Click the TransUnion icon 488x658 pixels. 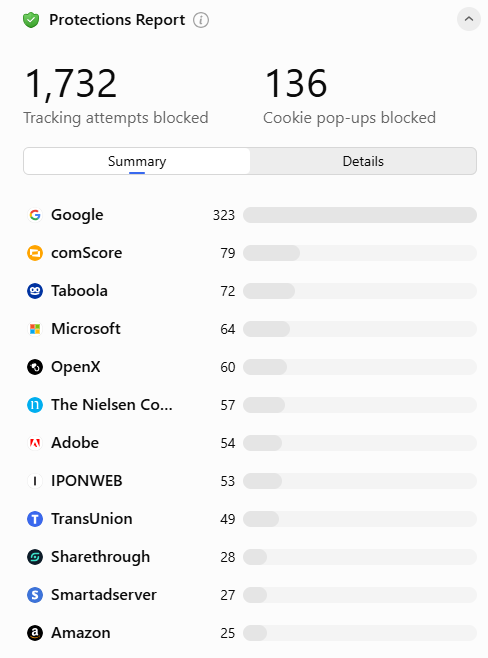coord(35,519)
